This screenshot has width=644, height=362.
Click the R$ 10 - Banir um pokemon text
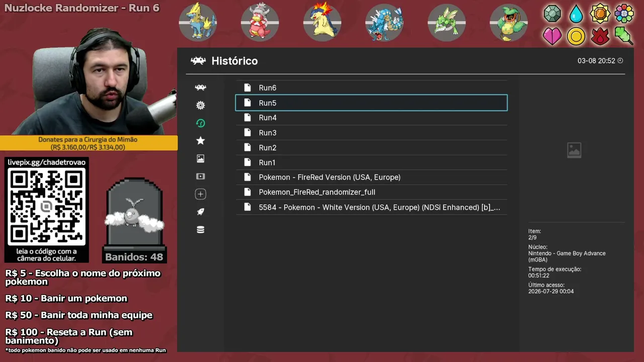(66, 298)
